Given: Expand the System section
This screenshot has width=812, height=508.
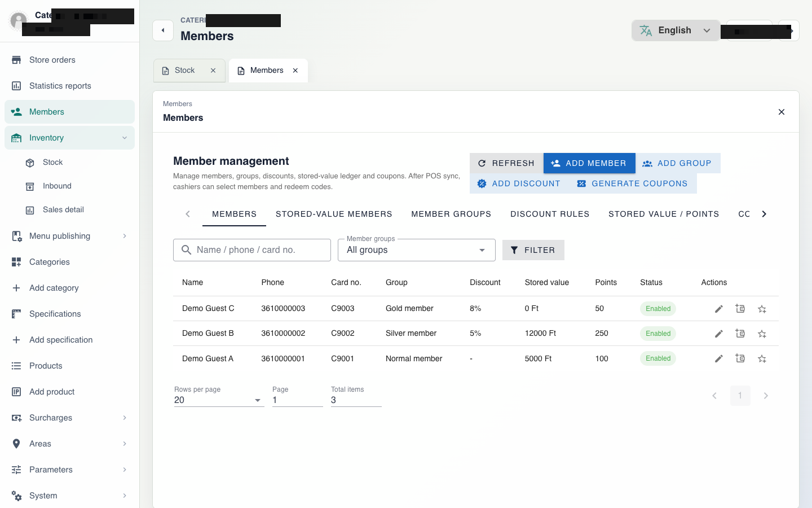Looking at the screenshot, I should pyautogui.click(x=69, y=496).
